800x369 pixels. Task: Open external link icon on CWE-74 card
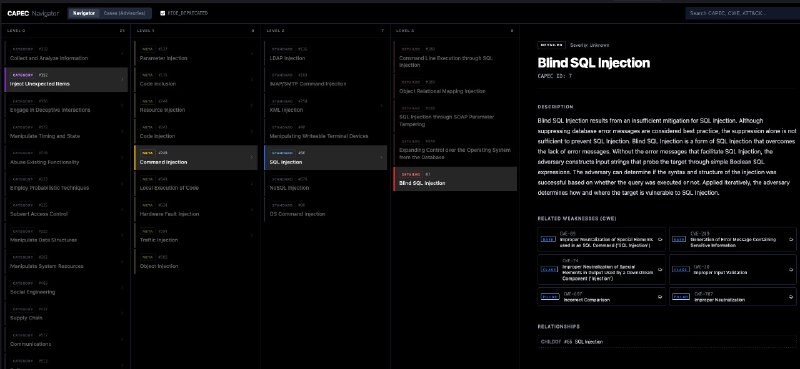pos(660,269)
